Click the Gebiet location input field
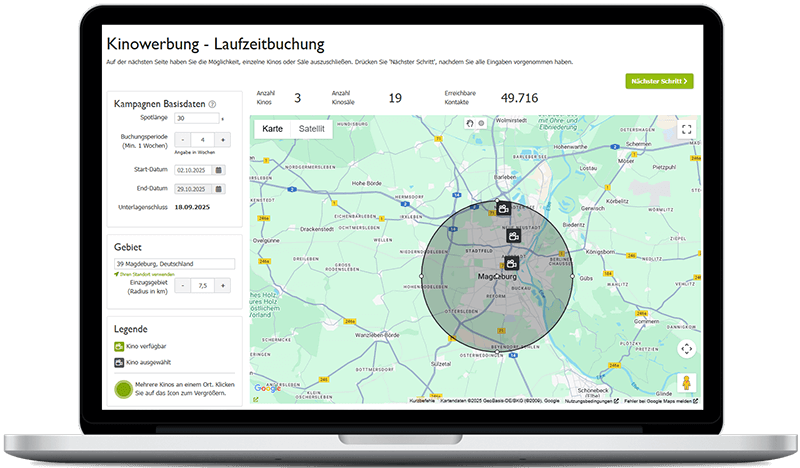800x468 pixels. [174, 264]
